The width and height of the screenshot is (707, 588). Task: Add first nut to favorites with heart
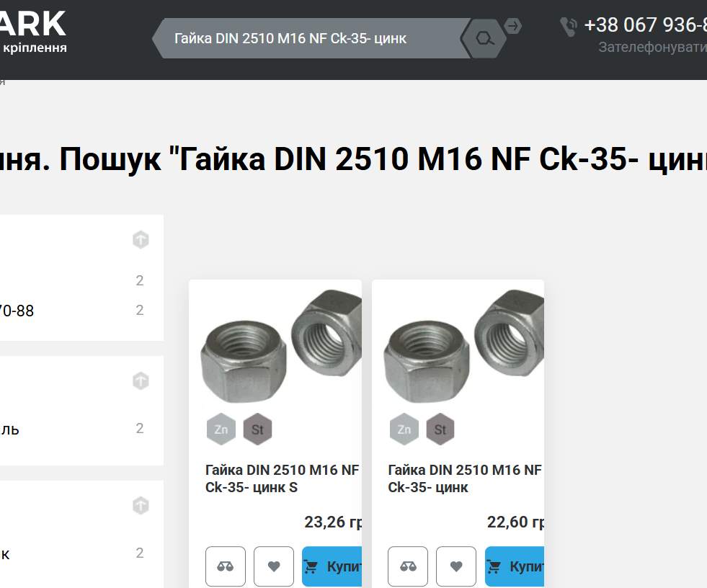[x=274, y=566]
